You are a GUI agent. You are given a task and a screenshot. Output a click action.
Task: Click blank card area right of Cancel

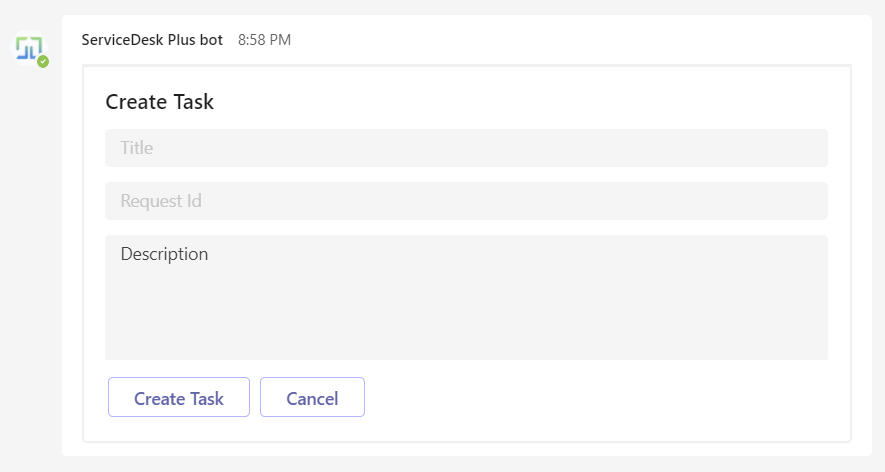600,398
